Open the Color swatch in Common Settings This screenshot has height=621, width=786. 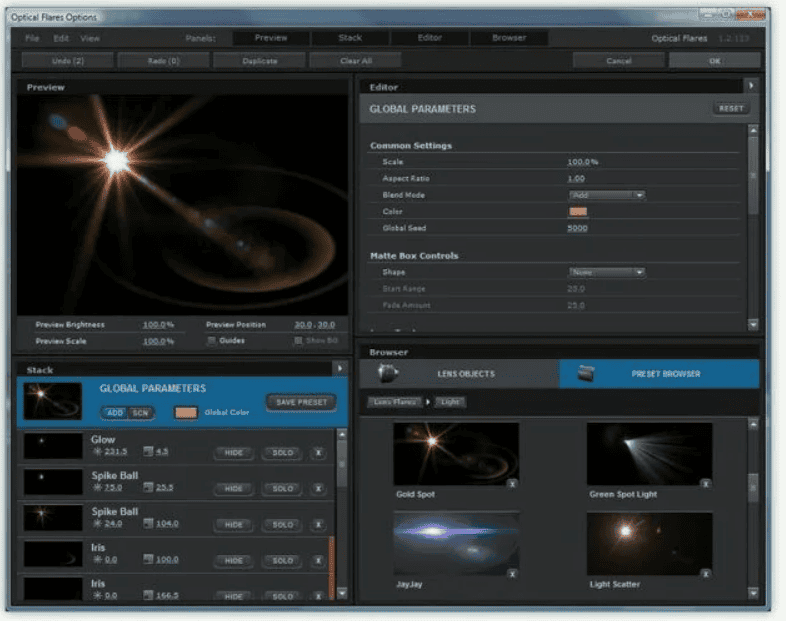(577, 212)
